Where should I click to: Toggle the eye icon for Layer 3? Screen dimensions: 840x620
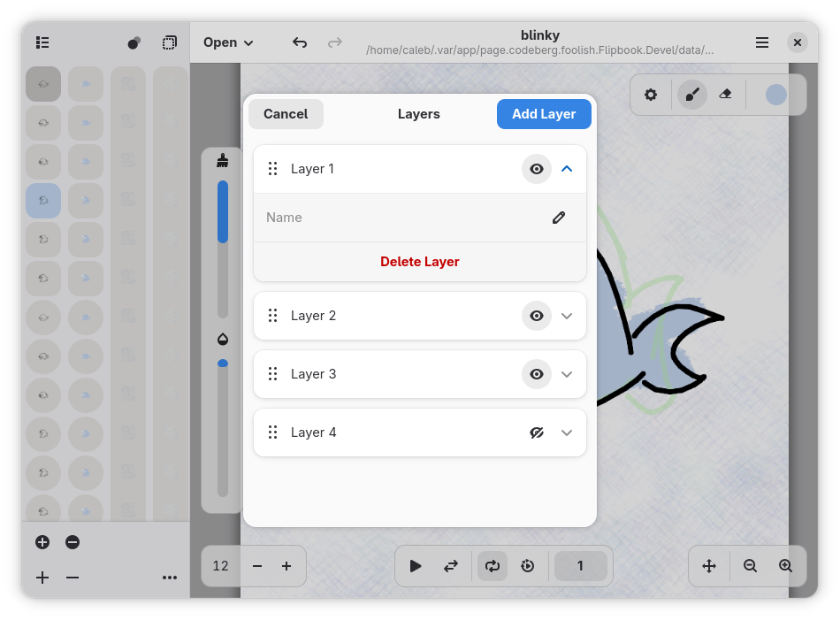tap(536, 374)
